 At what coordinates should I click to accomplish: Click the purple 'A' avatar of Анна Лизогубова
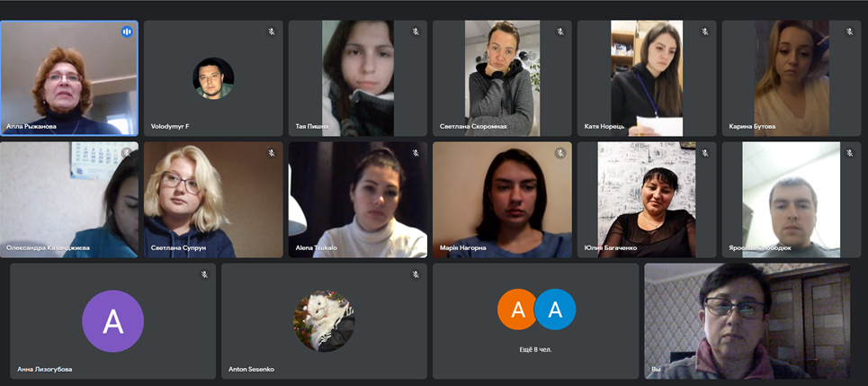tap(113, 321)
